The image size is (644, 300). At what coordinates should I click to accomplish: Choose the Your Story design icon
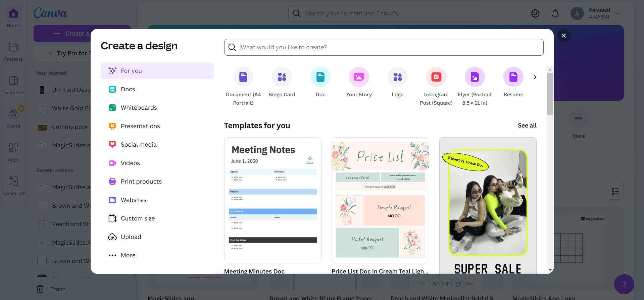click(359, 77)
